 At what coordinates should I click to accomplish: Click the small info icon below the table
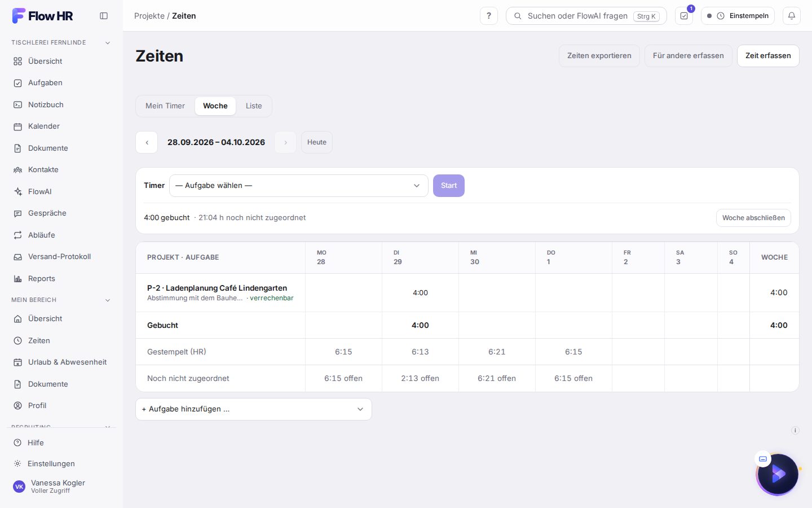(795, 430)
